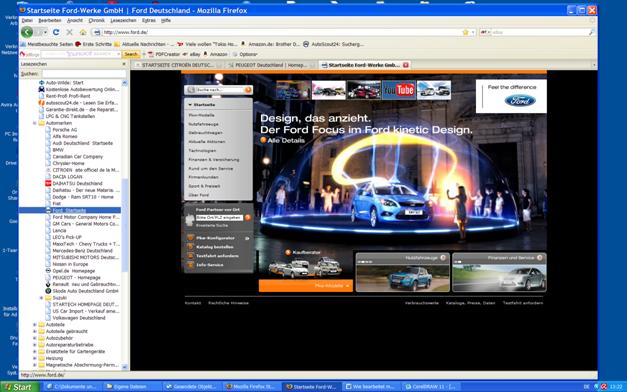The image size is (627, 392).
Task: Click the Ford logo Feel the difference
Action: click(x=520, y=100)
